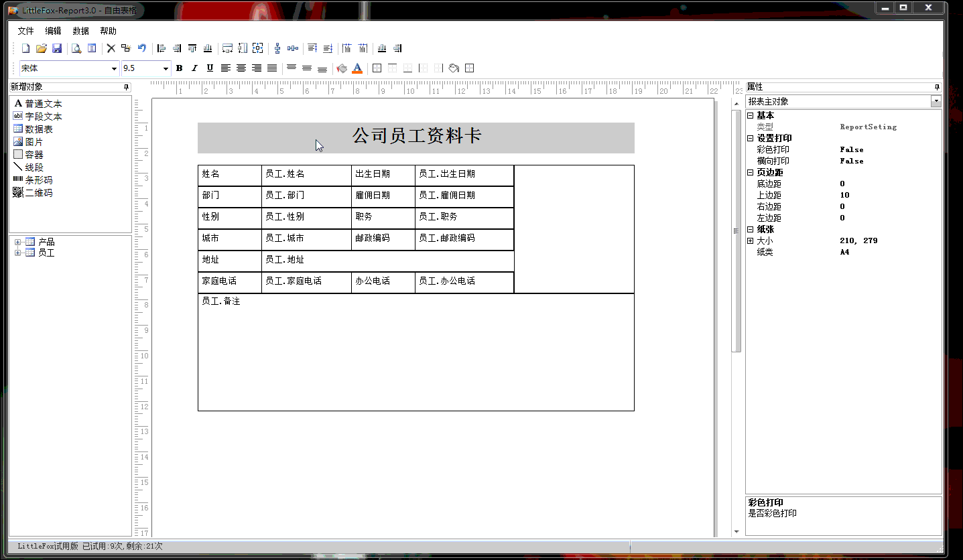Toggle Italic formatting
This screenshot has height=560, width=963.
(x=194, y=68)
